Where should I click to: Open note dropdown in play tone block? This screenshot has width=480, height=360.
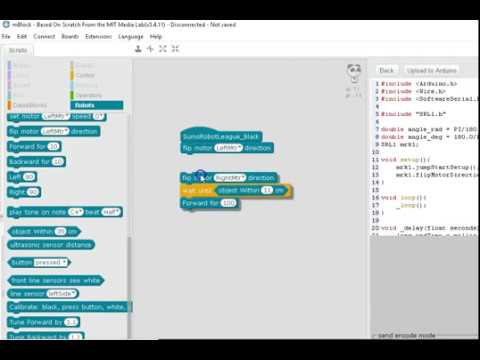[76, 212]
